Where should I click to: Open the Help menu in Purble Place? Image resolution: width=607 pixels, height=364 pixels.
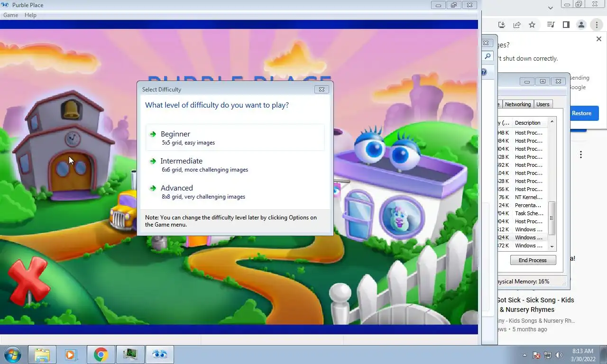30,15
